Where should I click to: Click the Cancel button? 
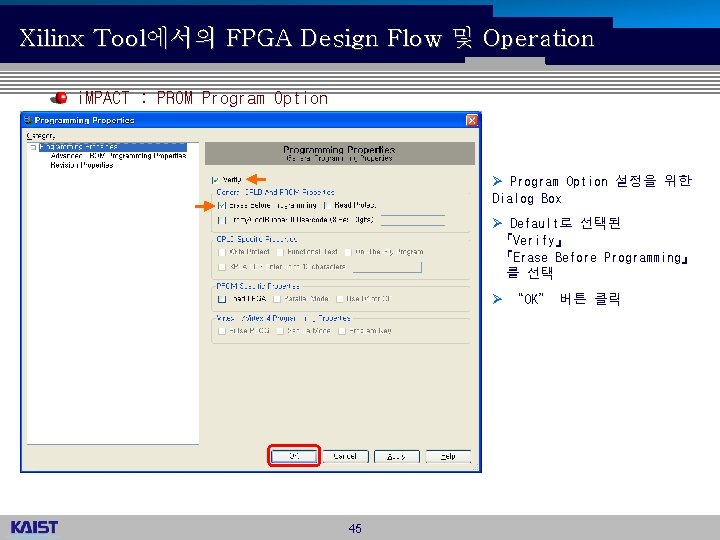click(x=345, y=456)
